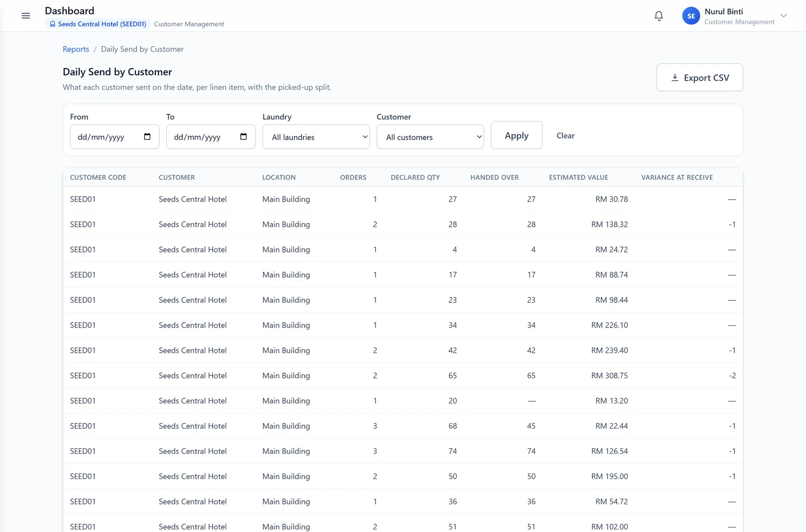Click the RM 88.74 value cell

(612, 275)
